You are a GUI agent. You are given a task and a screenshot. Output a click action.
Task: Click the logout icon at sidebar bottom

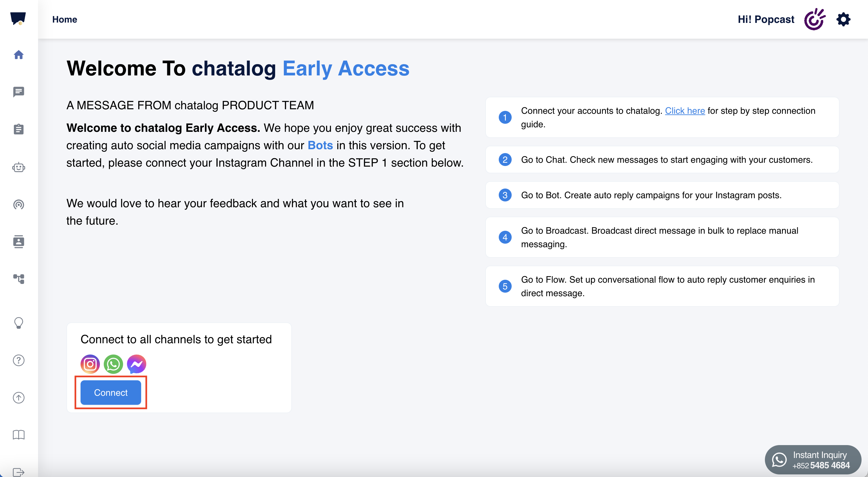click(x=19, y=472)
